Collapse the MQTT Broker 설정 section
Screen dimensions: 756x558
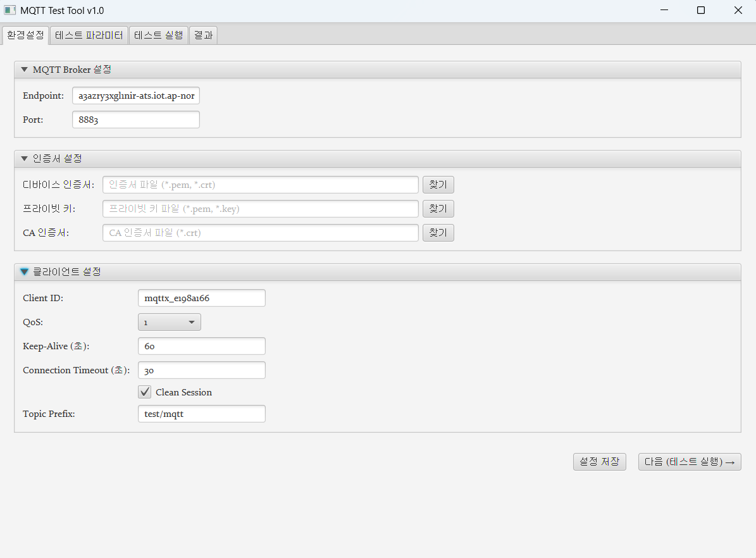click(x=25, y=70)
